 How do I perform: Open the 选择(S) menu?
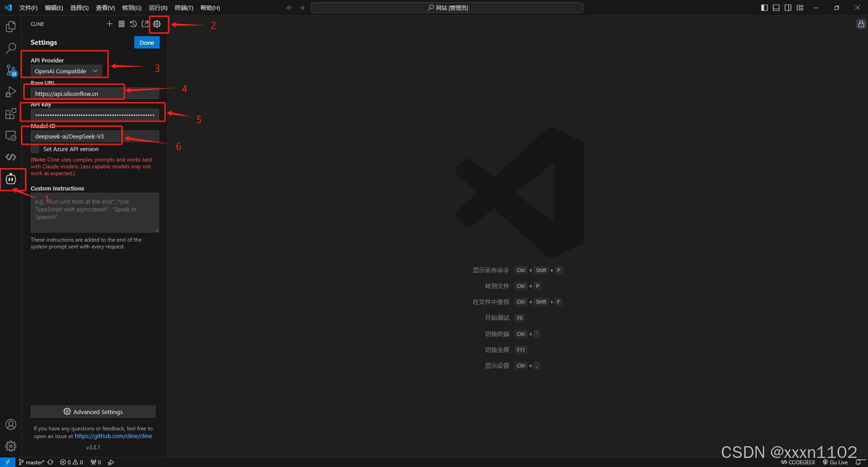(x=80, y=8)
